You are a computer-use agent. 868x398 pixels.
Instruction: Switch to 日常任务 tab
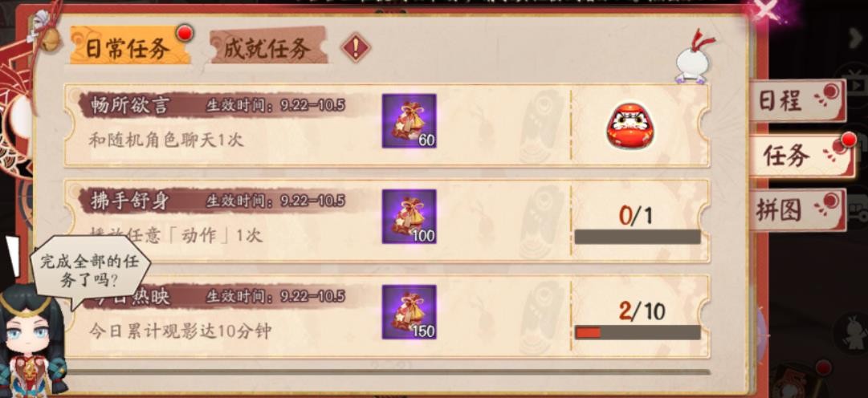pyautogui.click(x=128, y=47)
